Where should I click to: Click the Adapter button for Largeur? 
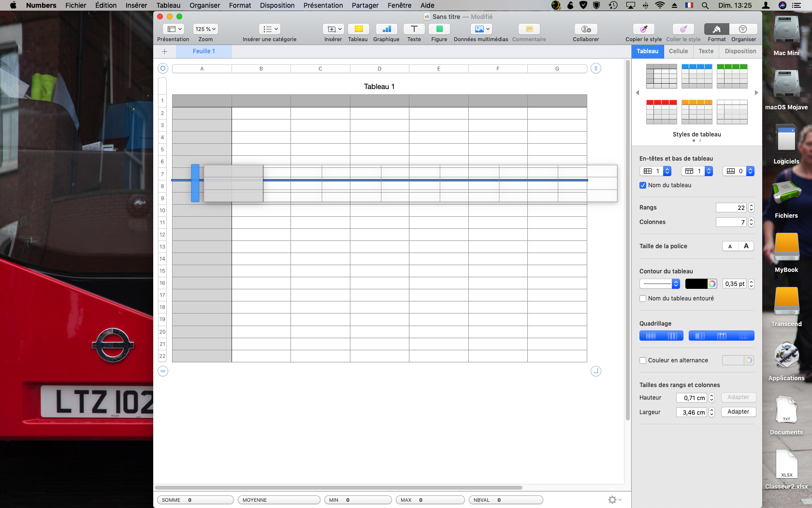[739, 412]
